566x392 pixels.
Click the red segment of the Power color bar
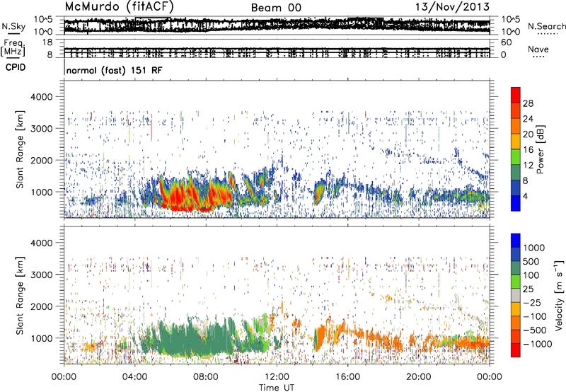(516, 95)
